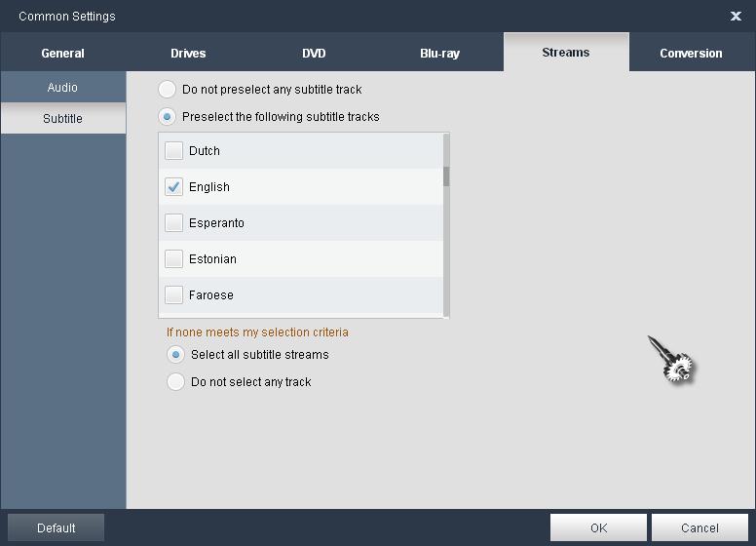Screen dimensions: 756x546
Task: Go to the DVD tab
Action: pos(314,53)
